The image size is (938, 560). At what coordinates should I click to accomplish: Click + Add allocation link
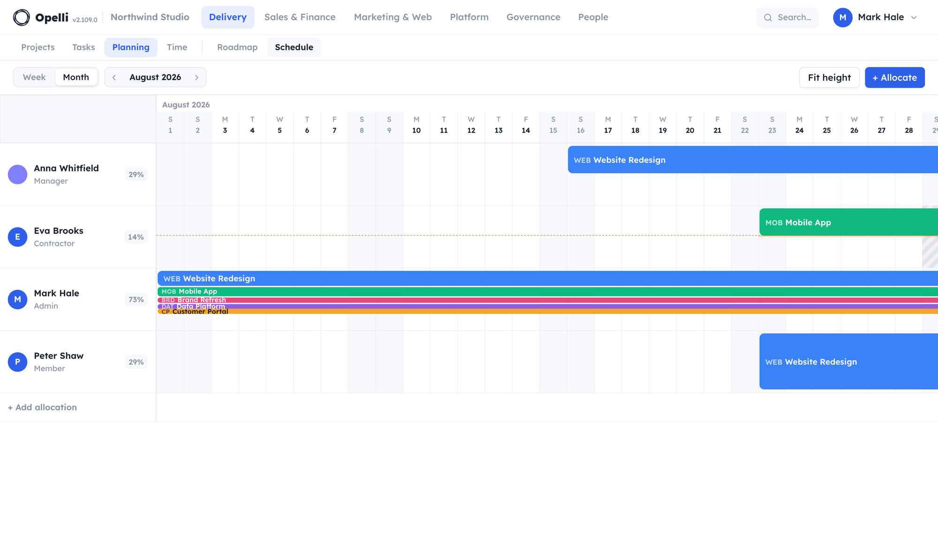[42, 408]
